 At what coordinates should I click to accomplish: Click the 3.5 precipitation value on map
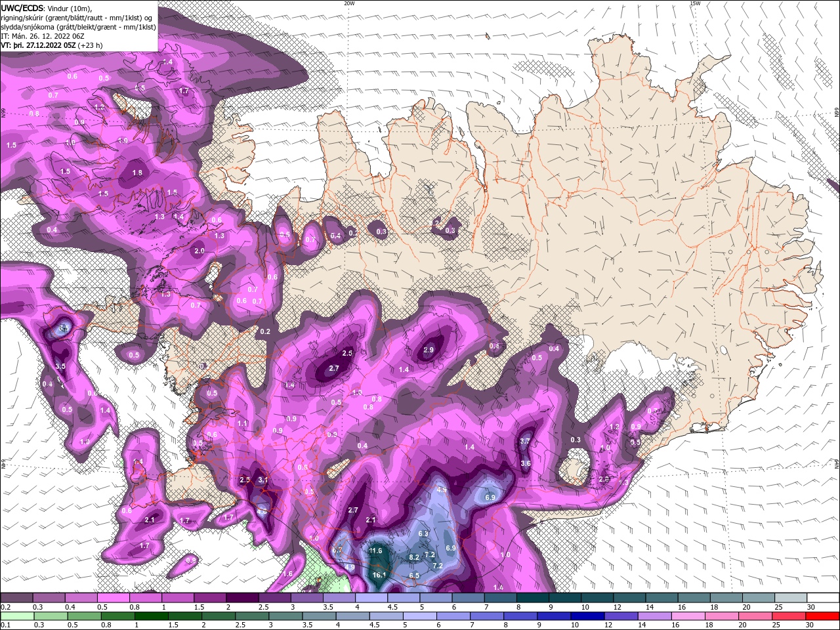(60, 366)
